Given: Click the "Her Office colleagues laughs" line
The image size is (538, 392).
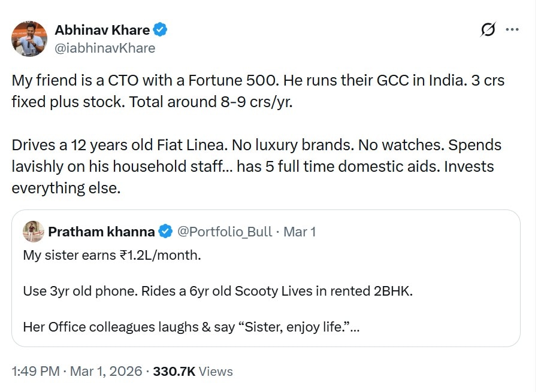Looking at the screenshot, I should click(x=191, y=327).
